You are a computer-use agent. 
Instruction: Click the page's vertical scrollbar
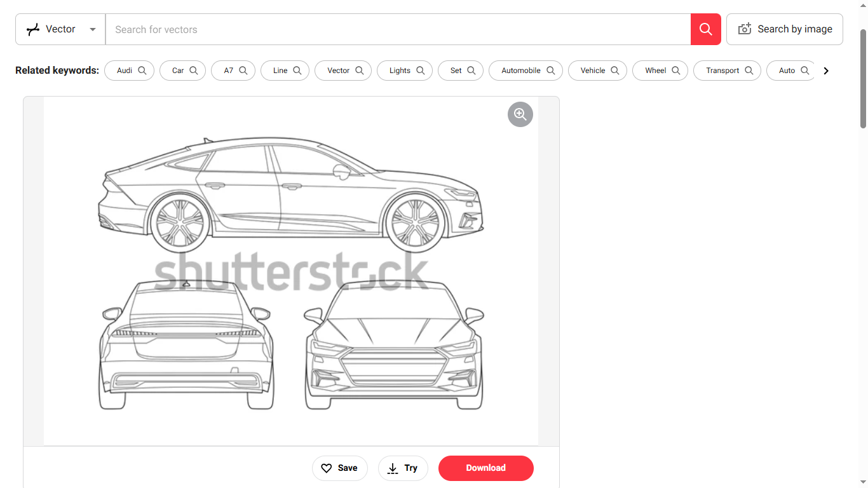[x=862, y=76]
